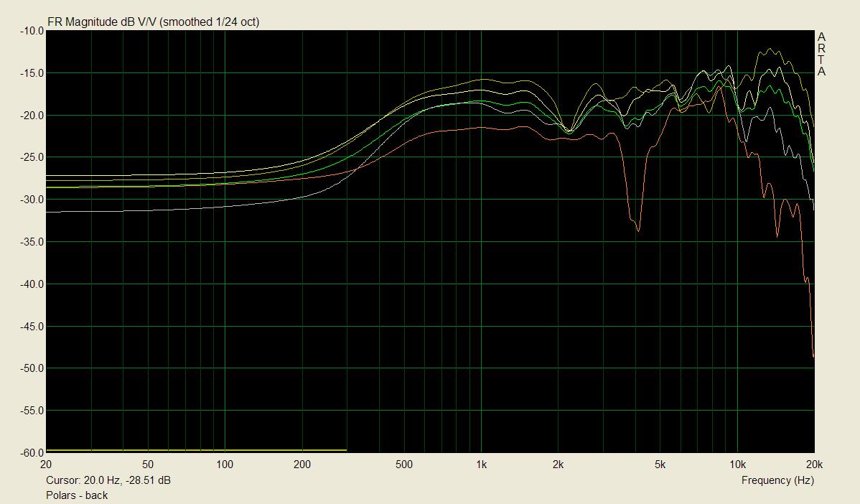The height and width of the screenshot is (504, 860).
Task: Click the 20k frequency axis label
Action: coord(815,465)
